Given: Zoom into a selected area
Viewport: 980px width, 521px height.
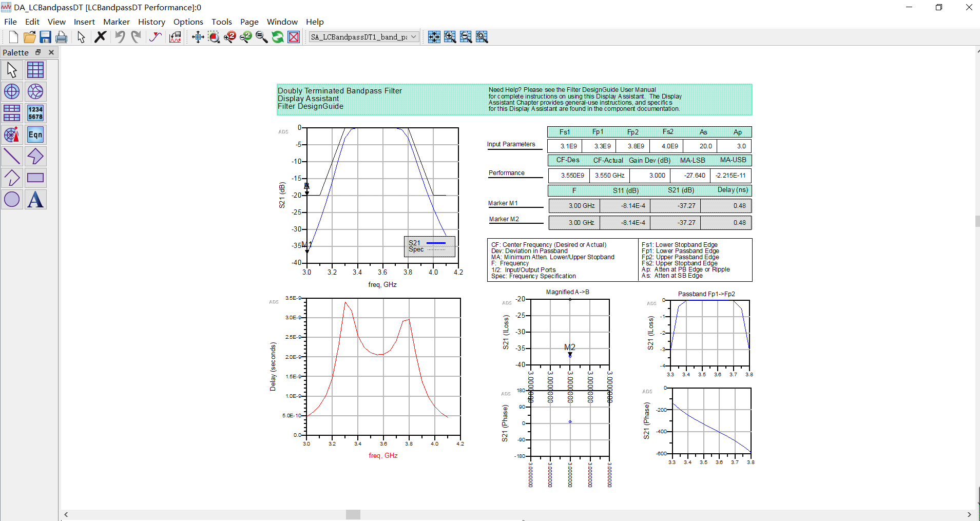Looking at the screenshot, I should pyautogui.click(x=214, y=37).
